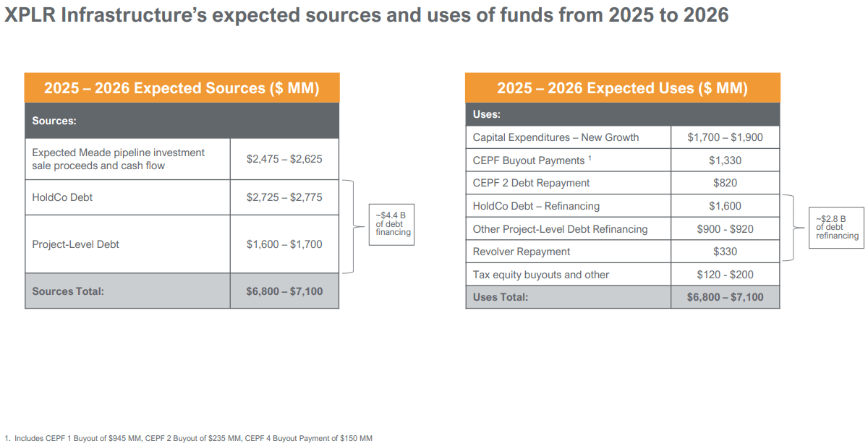This screenshot has height=446, width=868.
Task: Click the Other Project-Level Debt Refinancing value
Action: 725,229
